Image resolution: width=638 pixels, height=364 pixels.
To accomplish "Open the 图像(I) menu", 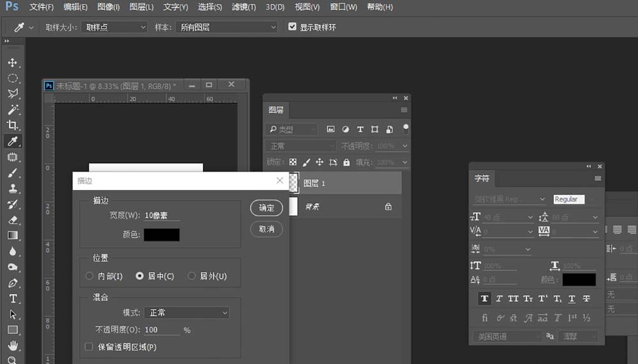I will click(108, 7).
